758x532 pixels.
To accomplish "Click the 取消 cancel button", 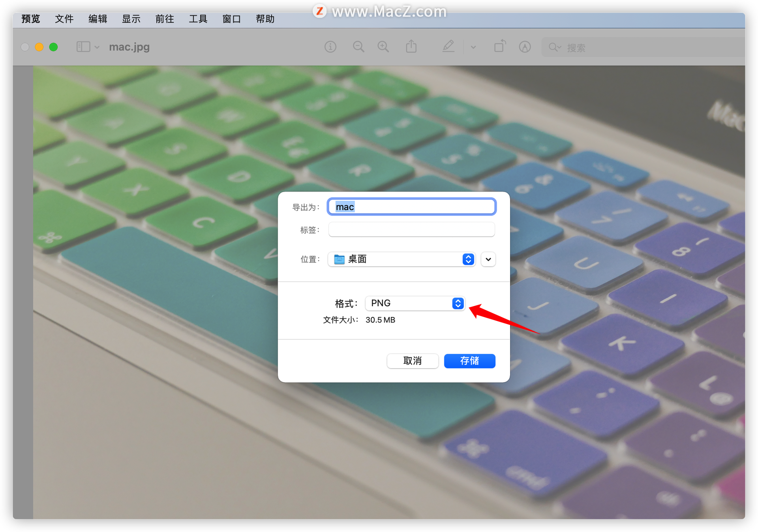I will point(413,361).
